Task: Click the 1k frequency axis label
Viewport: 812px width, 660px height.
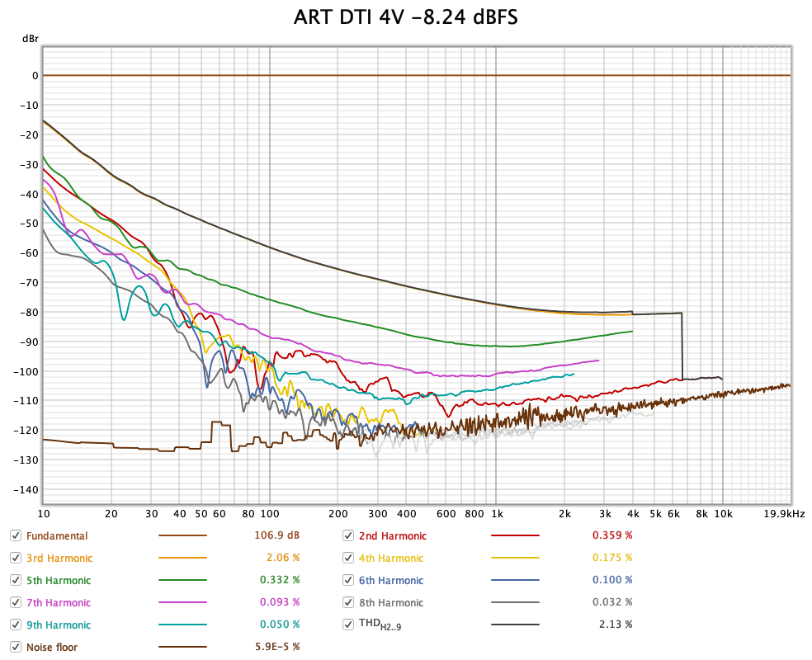Action: tap(497, 514)
